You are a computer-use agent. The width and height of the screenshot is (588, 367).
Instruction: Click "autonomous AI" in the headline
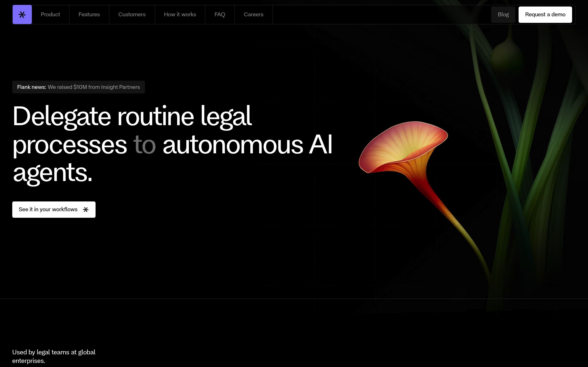[247, 145]
